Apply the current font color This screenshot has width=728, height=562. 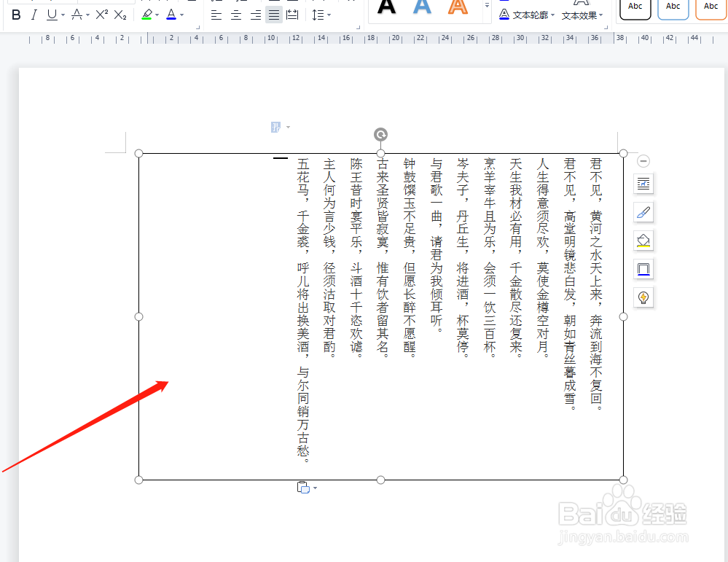[173, 15]
